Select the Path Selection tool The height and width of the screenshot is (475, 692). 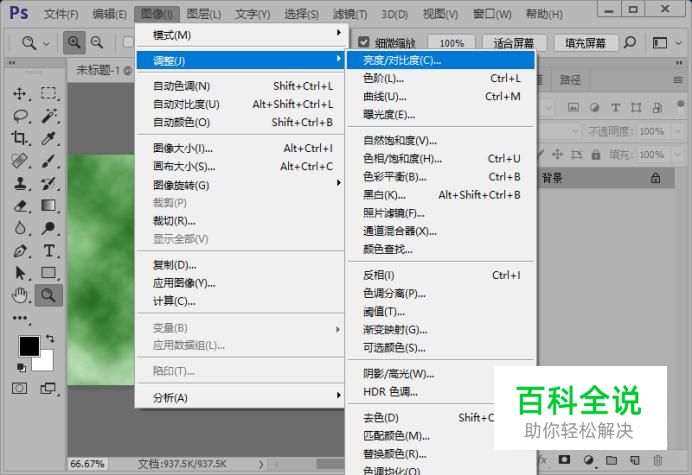pyautogui.click(x=19, y=273)
